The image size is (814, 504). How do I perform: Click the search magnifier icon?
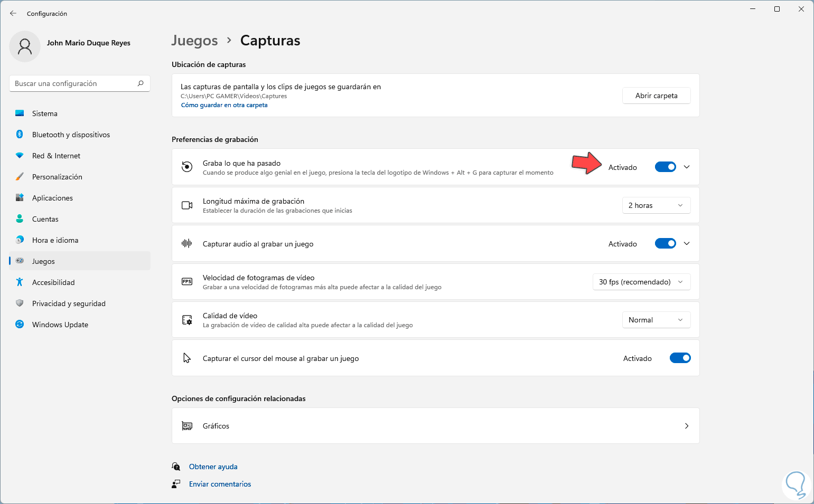click(x=141, y=83)
